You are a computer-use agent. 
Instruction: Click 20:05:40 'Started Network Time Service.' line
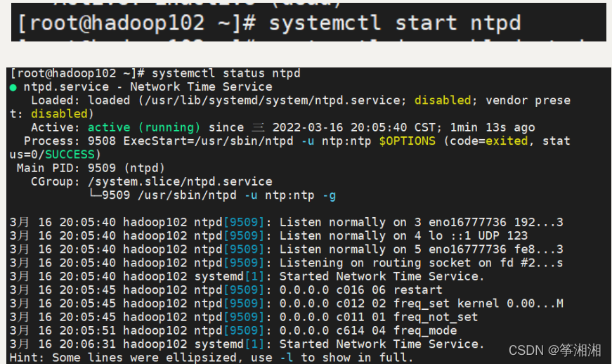click(247, 276)
